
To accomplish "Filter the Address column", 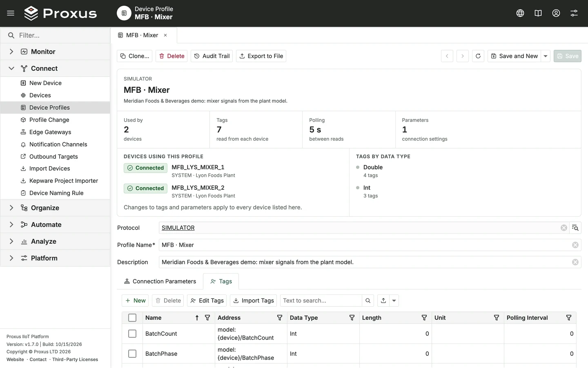I will click(x=280, y=318).
